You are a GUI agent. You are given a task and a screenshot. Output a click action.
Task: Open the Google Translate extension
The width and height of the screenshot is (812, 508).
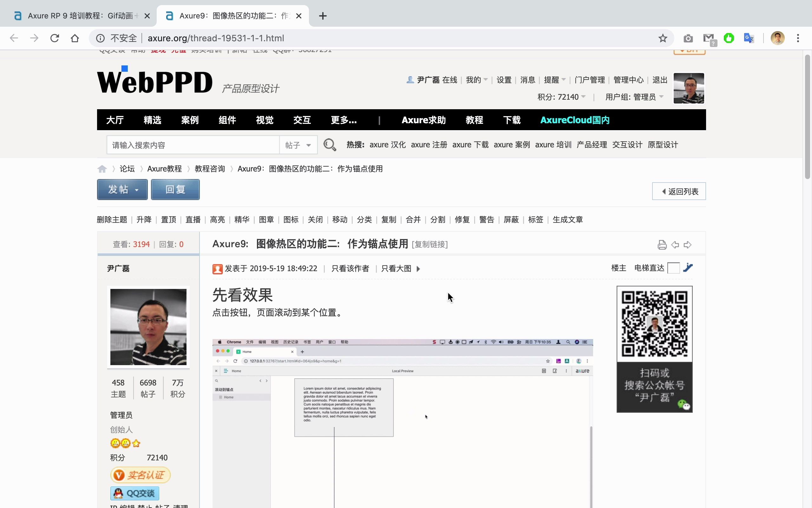click(749, 38)
